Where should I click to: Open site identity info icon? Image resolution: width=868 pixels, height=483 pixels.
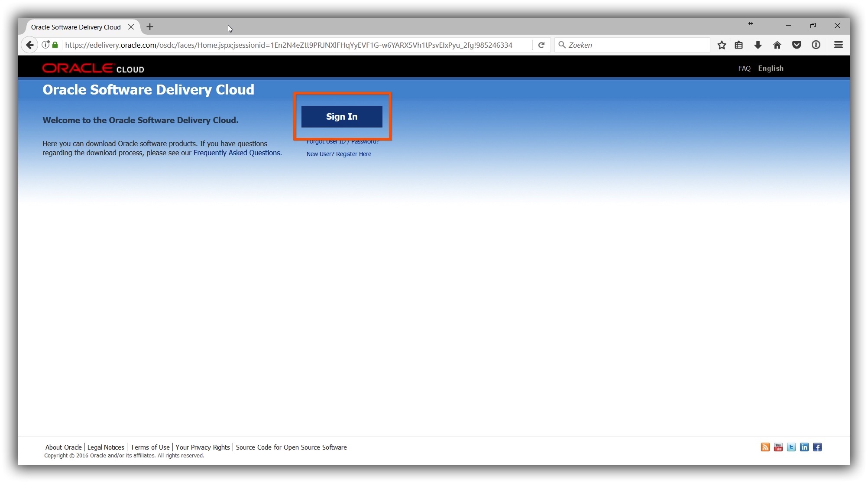point(45,45)
